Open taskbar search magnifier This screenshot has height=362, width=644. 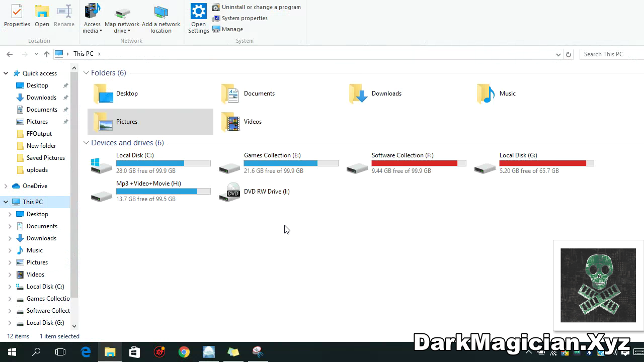tap(36, 352)
